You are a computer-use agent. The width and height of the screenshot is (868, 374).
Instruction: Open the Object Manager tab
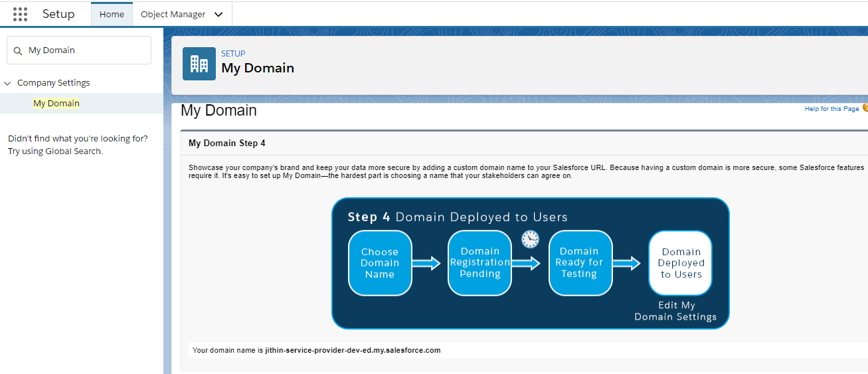point(173,14)
